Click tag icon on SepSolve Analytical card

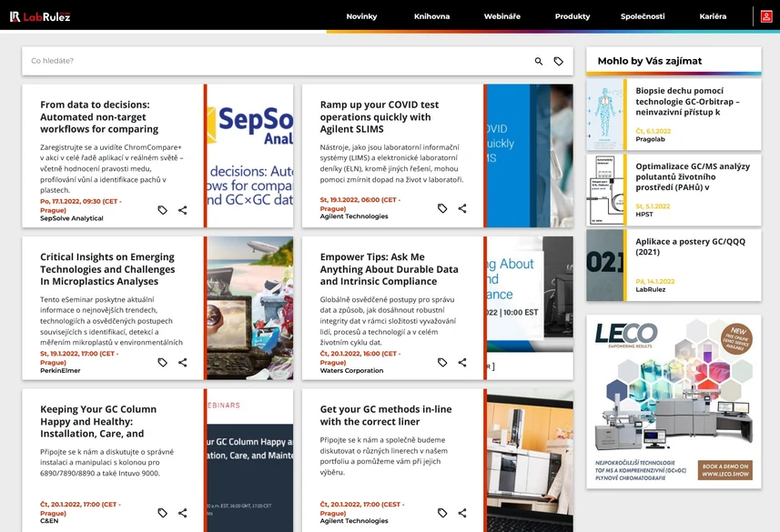[x=163, y=210]
